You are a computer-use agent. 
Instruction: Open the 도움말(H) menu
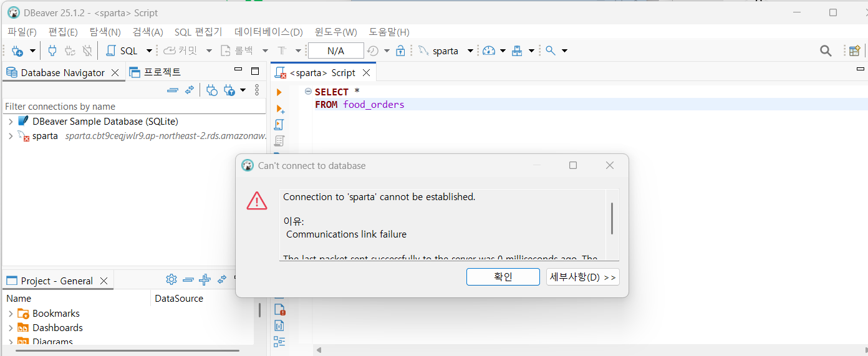(x=388, y=32)
